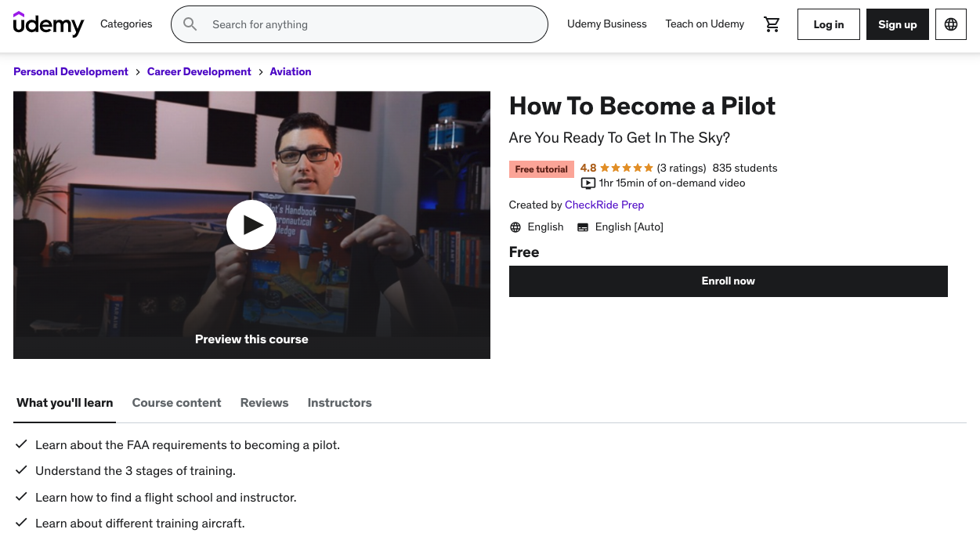This screenshot has width=980, height=540.
Task: Open Udemy Business link
Action: pos(607,24)
